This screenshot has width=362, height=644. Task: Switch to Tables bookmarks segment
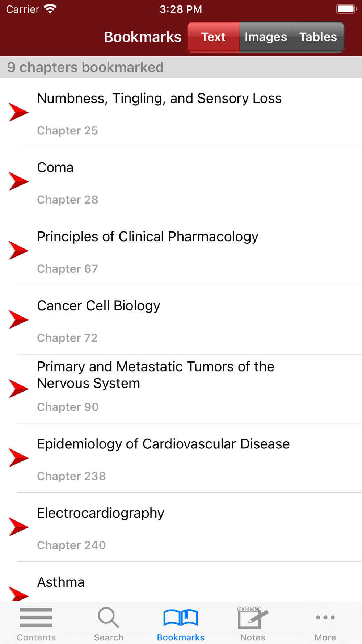[318, 37]
